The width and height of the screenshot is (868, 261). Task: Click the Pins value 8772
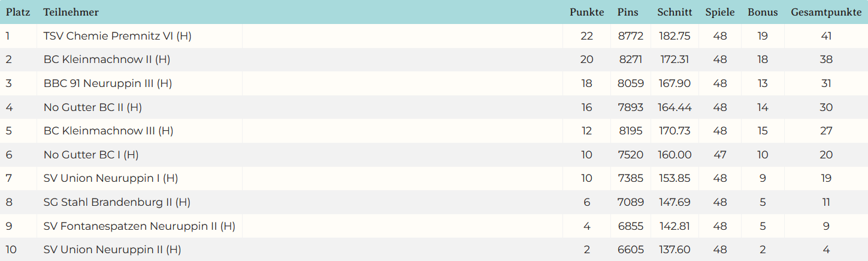(630, 36)
